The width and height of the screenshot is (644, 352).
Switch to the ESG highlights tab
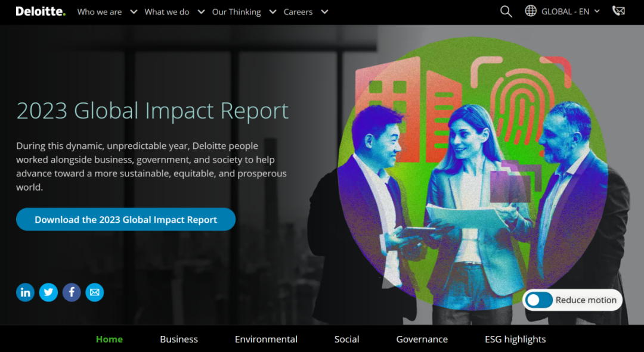point(515,339)
